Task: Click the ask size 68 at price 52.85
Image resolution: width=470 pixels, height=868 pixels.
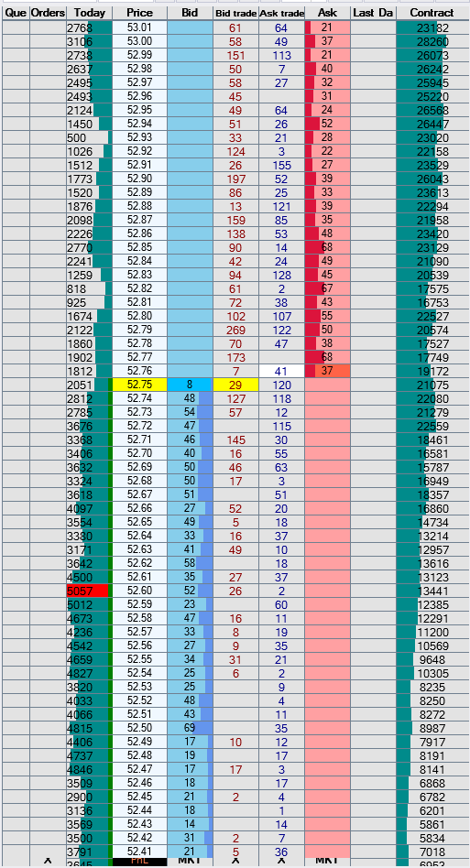Action: tap(327, 247)
